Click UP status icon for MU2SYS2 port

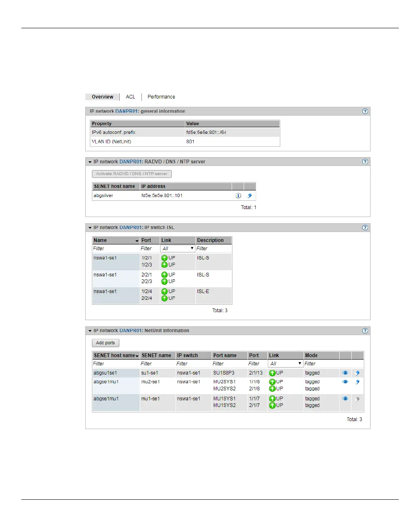point(272,389)
